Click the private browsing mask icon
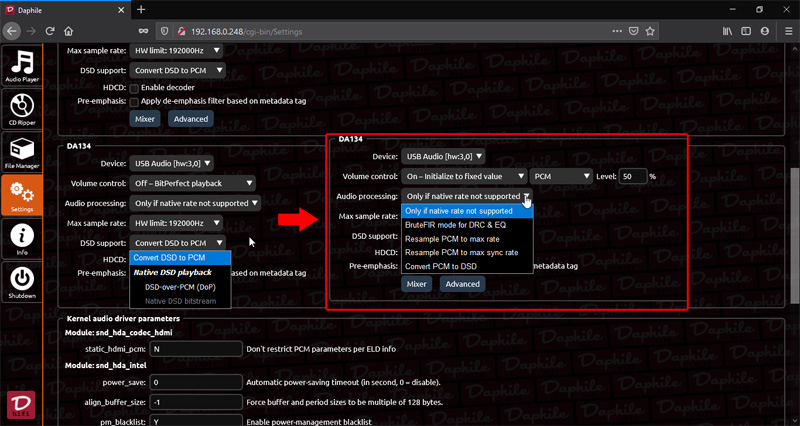Screen dimensions: 800x426 pos(143,31)
